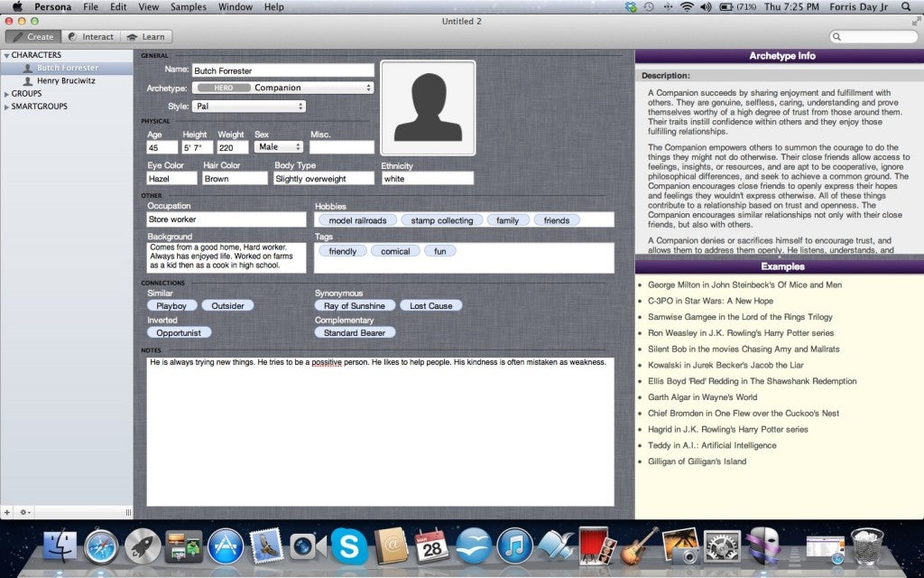Click 'Samwise Gamgee in the Lord of the Rings Trilogy'
The width and height of the screenshot is (924, 578).
(x=740, y=317)
